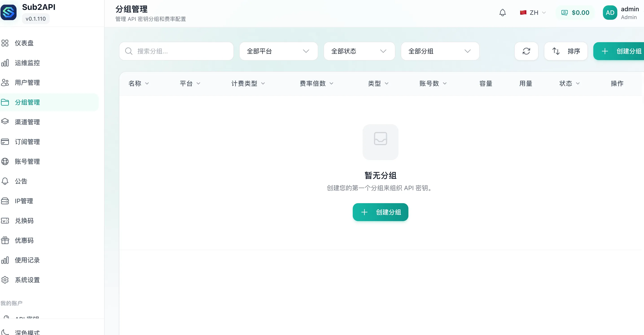Image resolution: width=644 pixels, height=335 pixels.
Task: Expand the 全部状态 filter dropdown
Action: pyautogui.click(x=359, y=51)
